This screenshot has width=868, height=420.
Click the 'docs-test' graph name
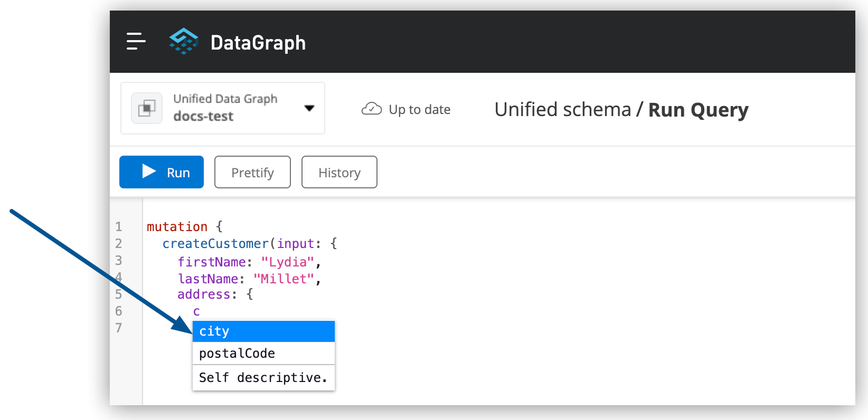point(203,117)
